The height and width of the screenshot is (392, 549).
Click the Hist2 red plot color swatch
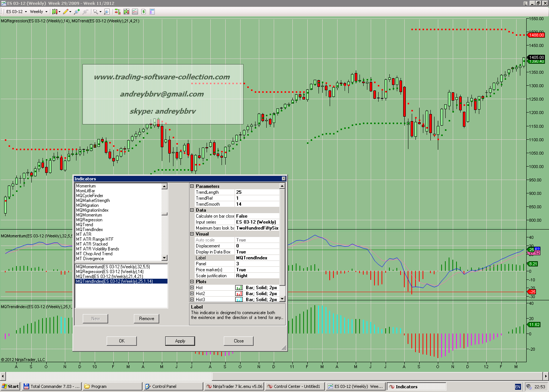pyautogui.click(x=239, y=294)
